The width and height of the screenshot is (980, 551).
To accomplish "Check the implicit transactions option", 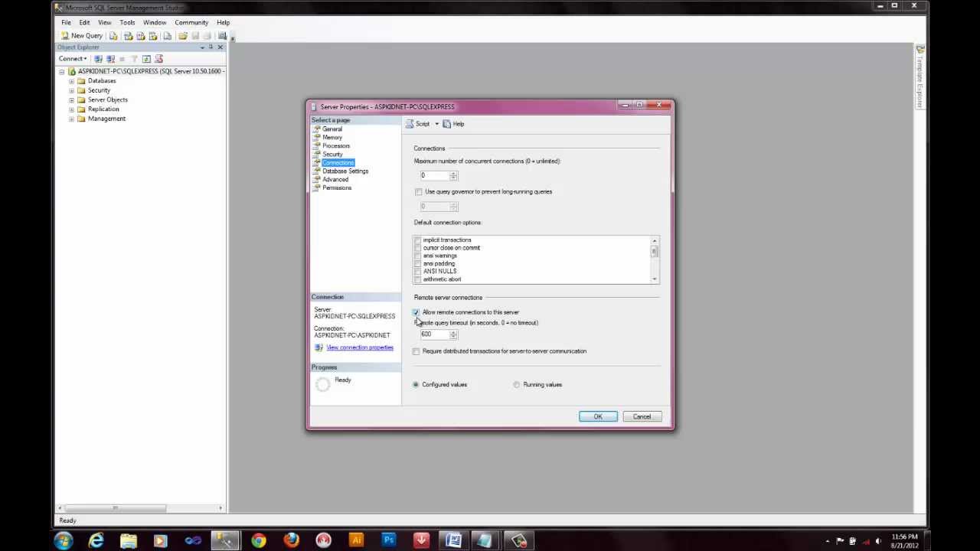I will 418,240.
